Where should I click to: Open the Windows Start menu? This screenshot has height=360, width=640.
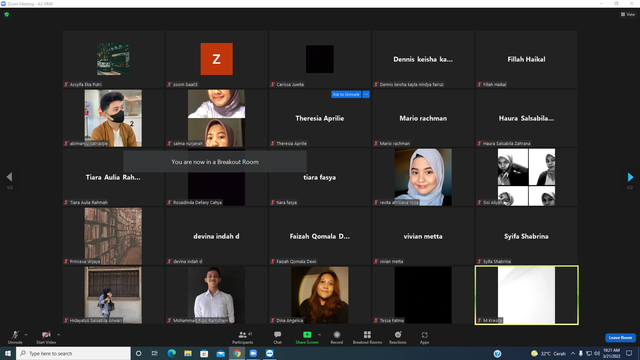pos(8,353)
